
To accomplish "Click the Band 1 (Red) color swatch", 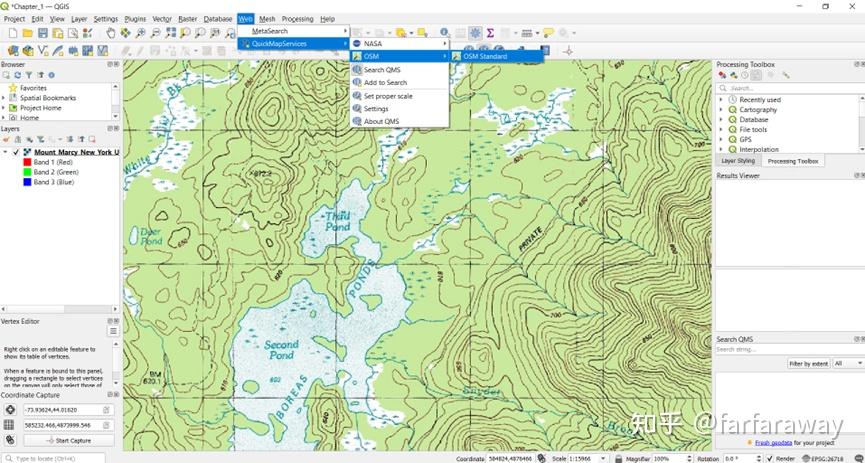I will (x=27, y=162).
